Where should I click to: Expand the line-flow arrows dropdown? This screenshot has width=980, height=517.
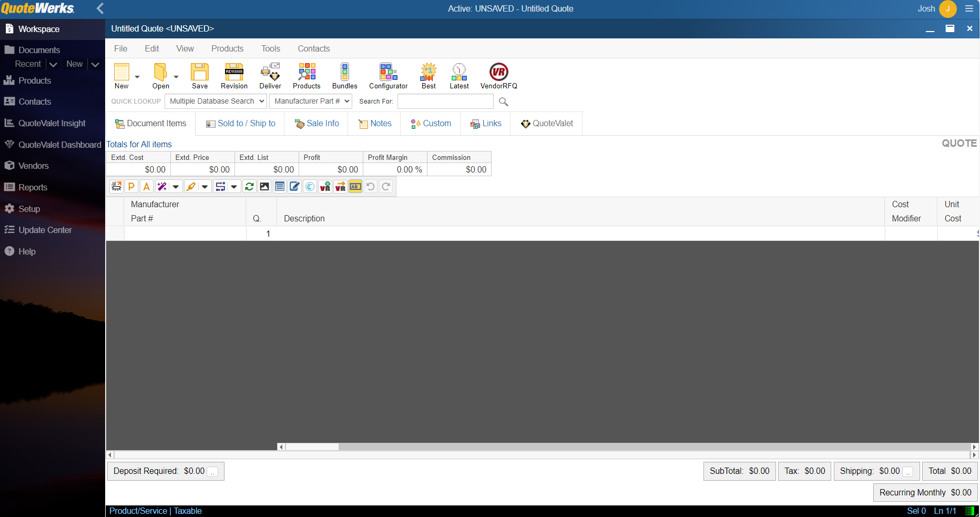click(234, 187)
